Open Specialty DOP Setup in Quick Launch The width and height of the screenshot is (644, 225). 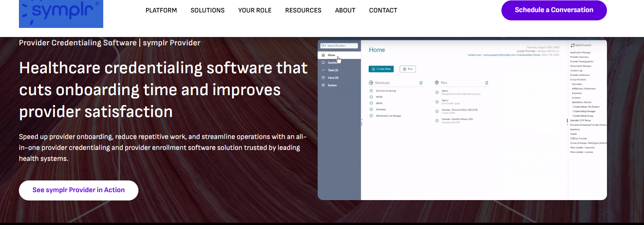[x=580, y=120]
